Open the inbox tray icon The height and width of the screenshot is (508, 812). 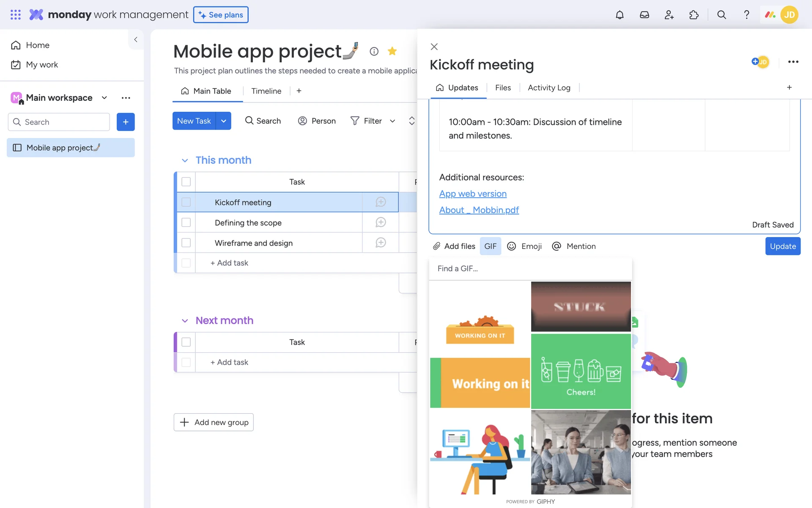coord(644,15)
